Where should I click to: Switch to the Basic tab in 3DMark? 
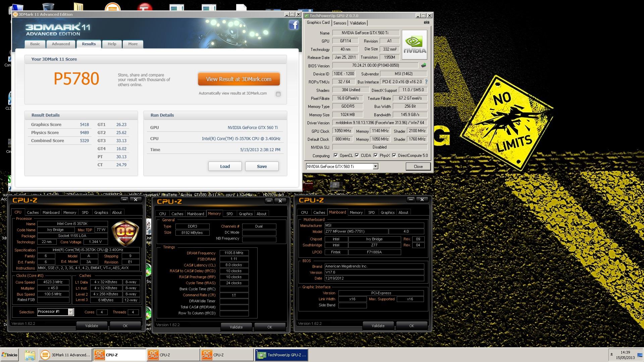[x=35, y=44]
